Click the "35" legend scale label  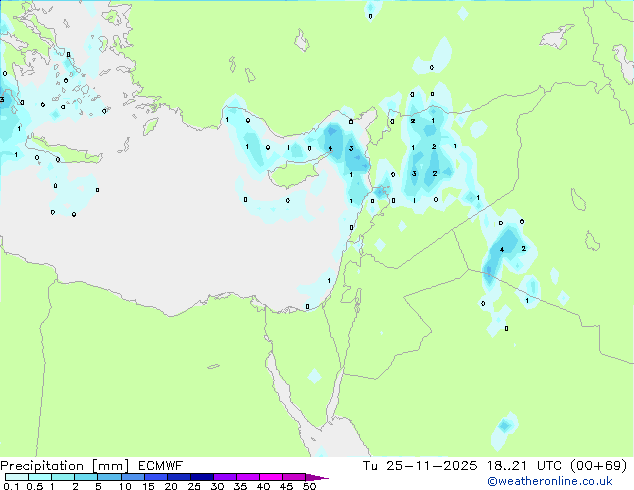[240, 486]
